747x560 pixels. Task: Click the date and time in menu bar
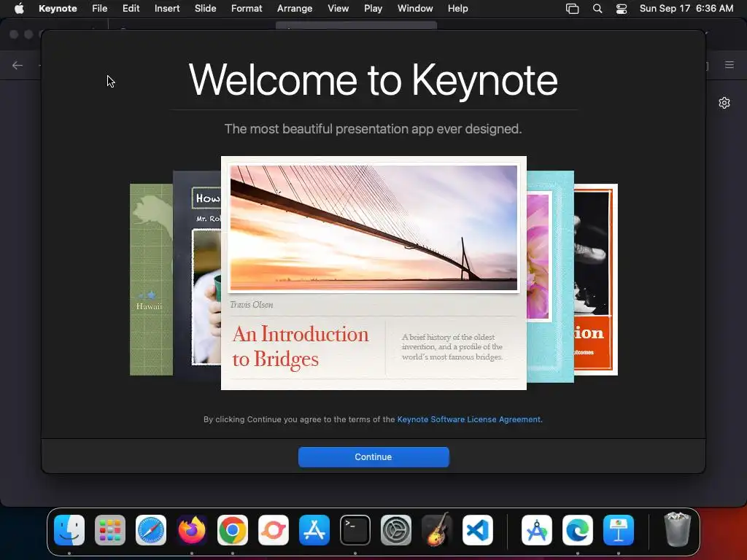[x=686, y=9]
